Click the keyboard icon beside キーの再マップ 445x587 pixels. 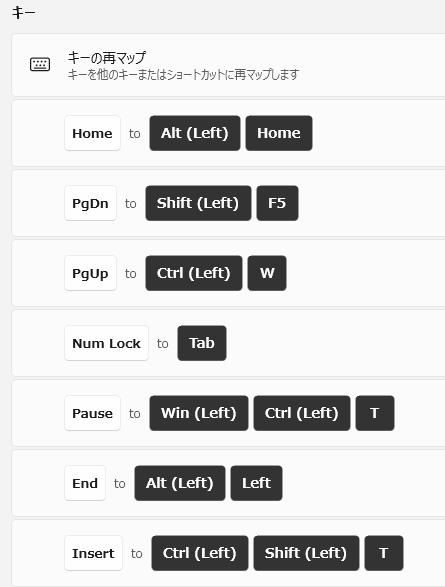point(40,64)
